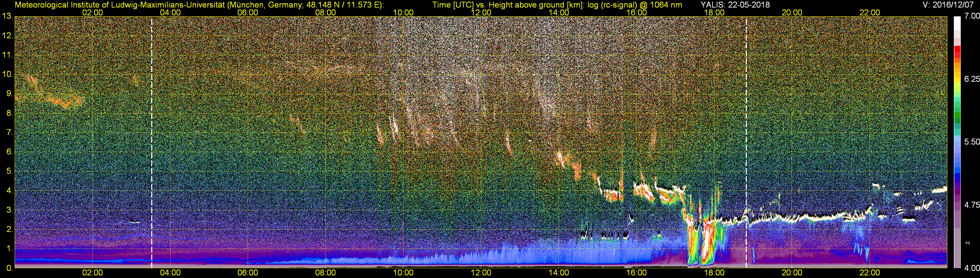Click the 7.00 colorbar scale value
This screenshot has height=278, width=980.
[972, 16]
